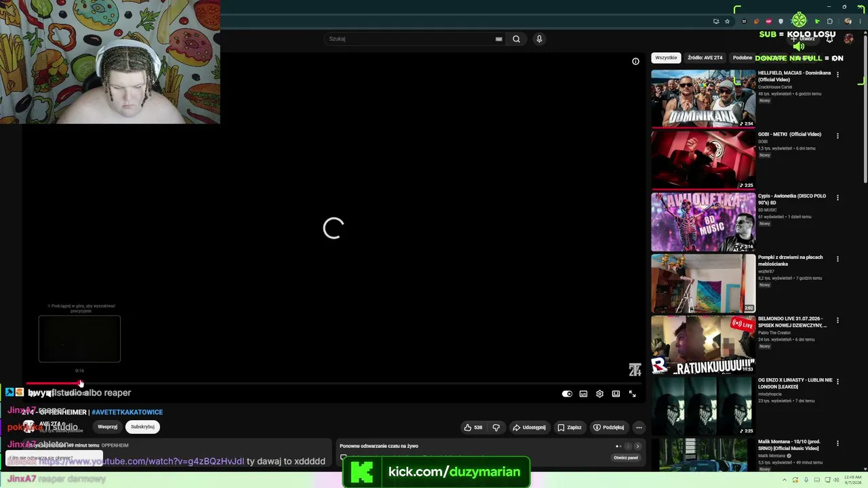This screenshot has height=488, width=868.
Task: Click Otwórz panel for chat replay
Action: click(x=626, y=457)
